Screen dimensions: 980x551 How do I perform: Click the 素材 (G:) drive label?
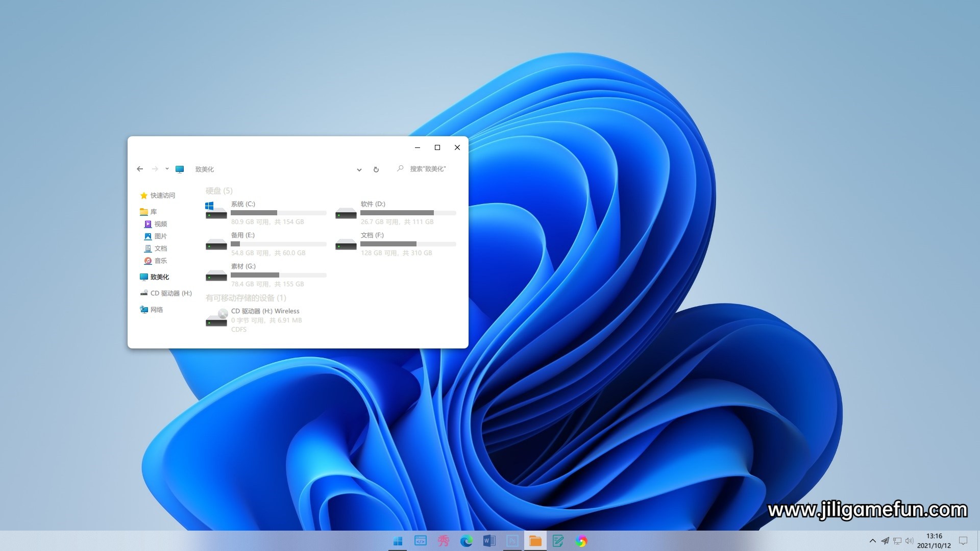pos(243,266)
